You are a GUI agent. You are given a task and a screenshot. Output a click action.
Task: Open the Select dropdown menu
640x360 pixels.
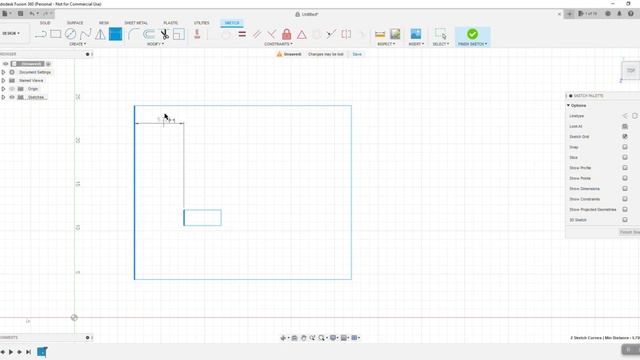[x=441, y=44]
